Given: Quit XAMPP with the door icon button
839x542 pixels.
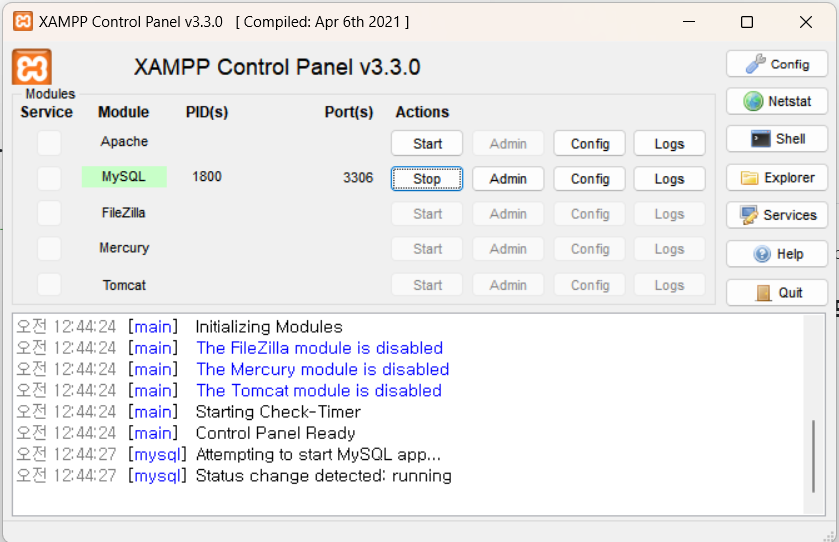Looking at the screenshot, I should pos(776,293).
